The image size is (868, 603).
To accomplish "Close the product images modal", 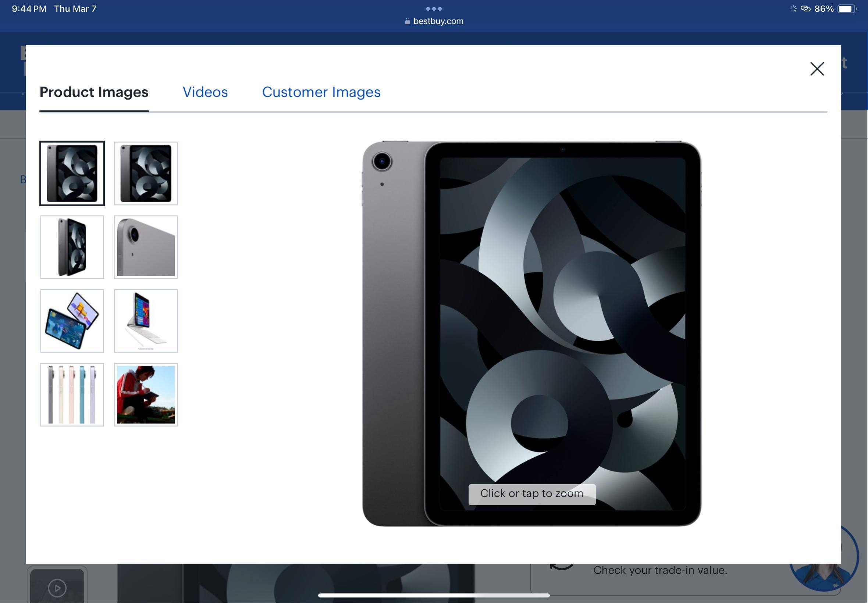I will (817, 69).
